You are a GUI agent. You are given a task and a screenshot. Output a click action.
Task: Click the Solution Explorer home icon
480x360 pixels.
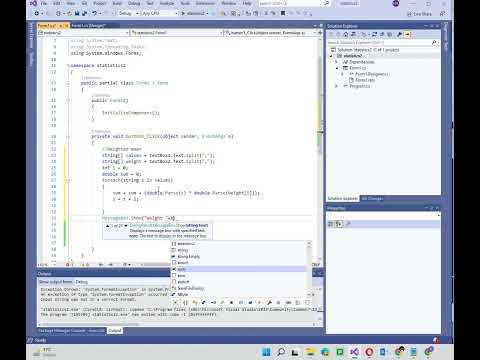[346, 34]
